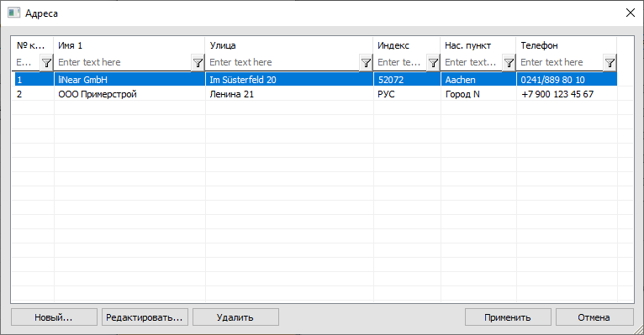644x335 pixels.
Task: Open filter icon for Улица column
Action: 366,63
